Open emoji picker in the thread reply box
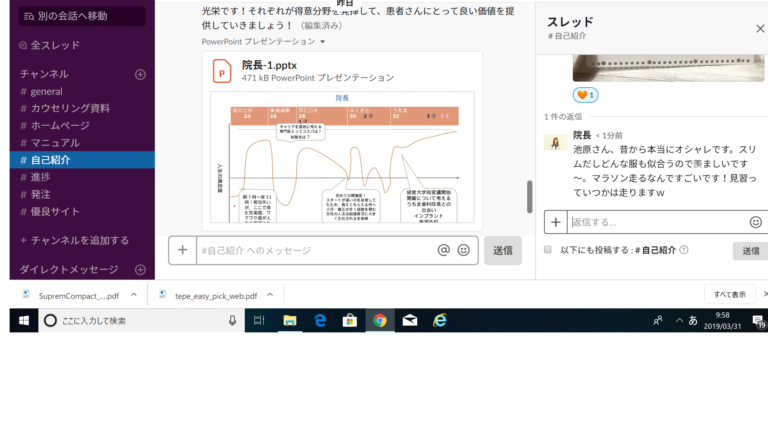 tap(755, 222)
